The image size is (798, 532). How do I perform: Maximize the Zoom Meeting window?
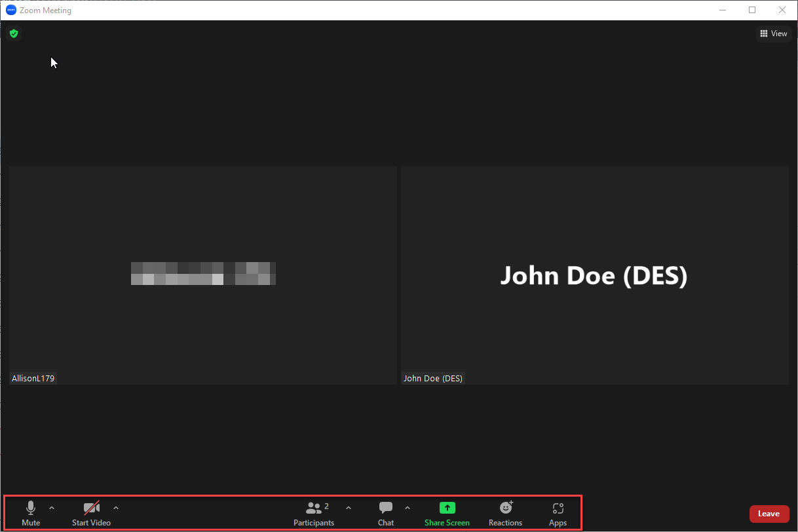click(x=752, y=10)
